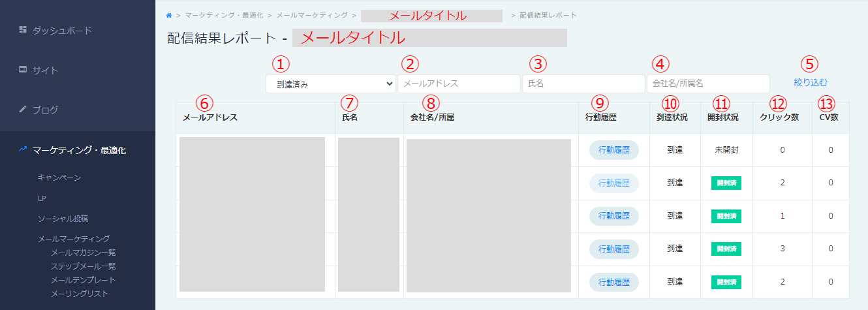Click the 絞り込む filter link

(x=811, y=82)
